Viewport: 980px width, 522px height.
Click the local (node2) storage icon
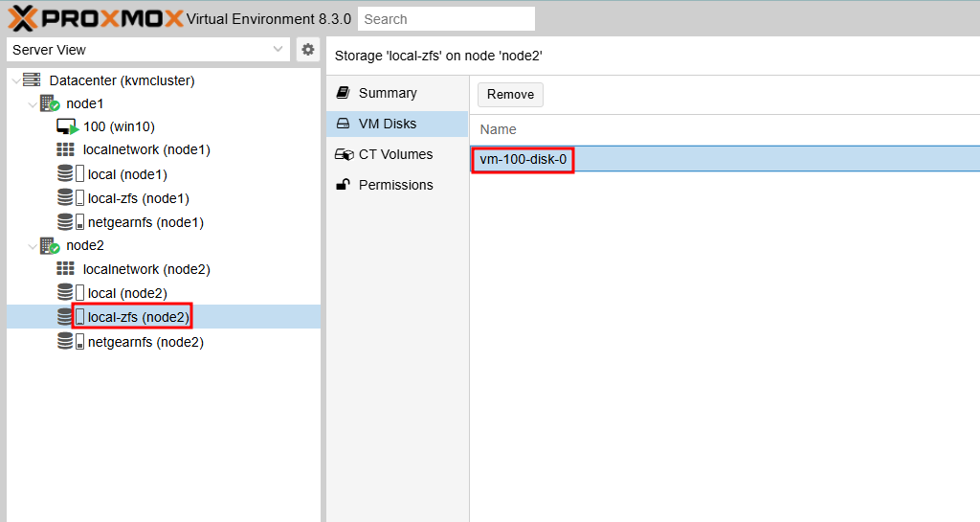click(70, 292)
